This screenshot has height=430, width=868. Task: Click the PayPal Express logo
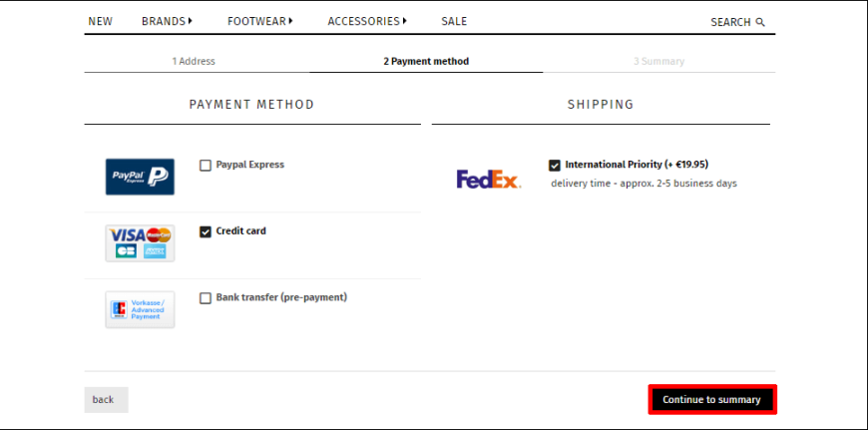(x=140, y=178)
